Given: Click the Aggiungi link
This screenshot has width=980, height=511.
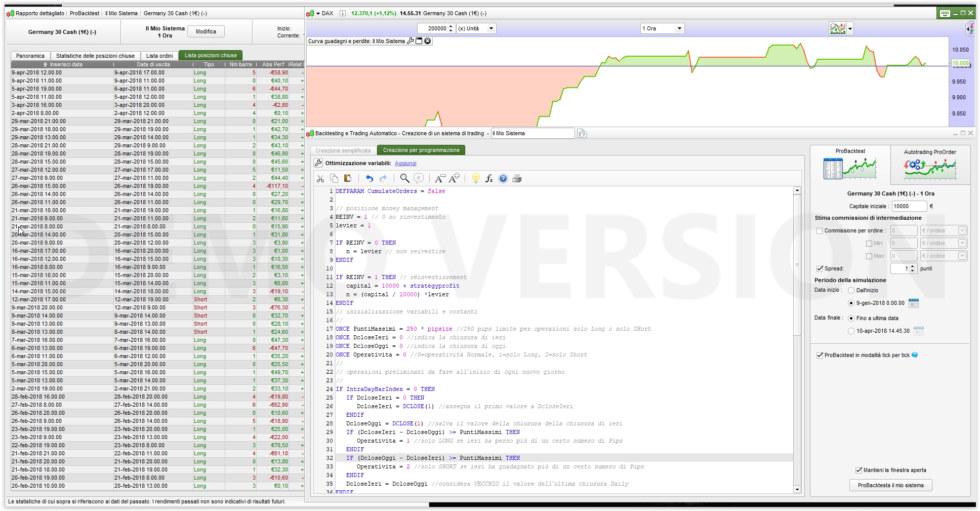Looking at the screenshot, I should 405,163.
